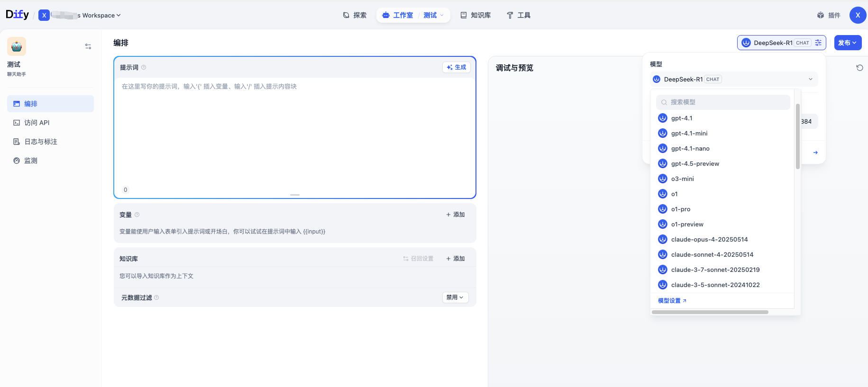
Task: Click the provider icon beside claude-opus-4-20250514
Action: 663,239
